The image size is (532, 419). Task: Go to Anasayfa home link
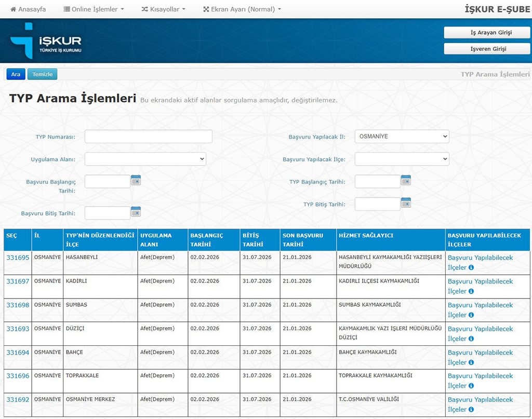[x=28, y=9]
